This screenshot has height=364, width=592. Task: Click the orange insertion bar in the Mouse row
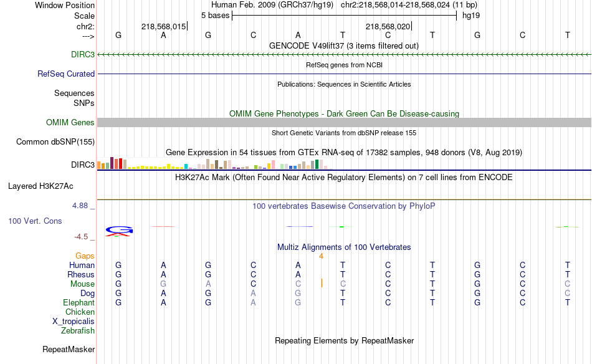click(322, 283)
